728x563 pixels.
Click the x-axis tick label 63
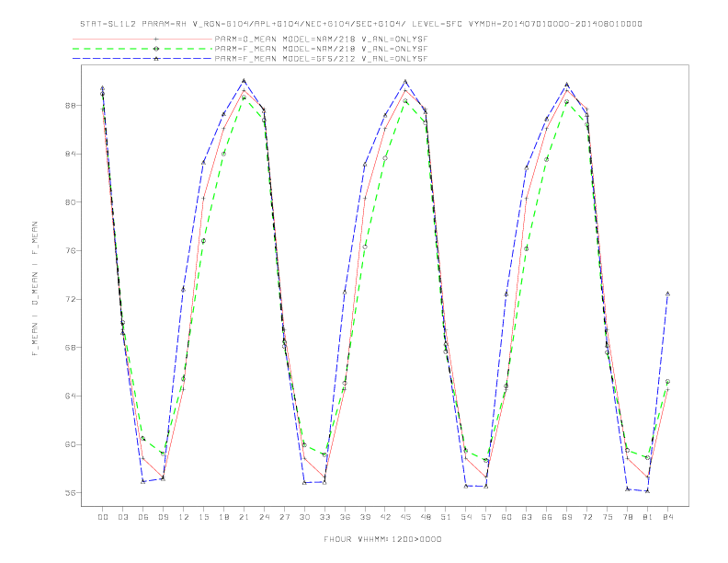pos(527,517)
